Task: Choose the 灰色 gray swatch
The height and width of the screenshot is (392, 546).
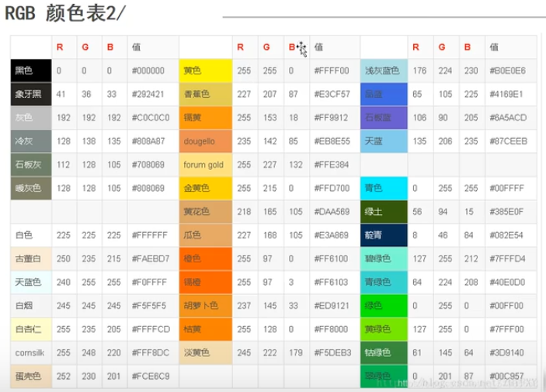Action: [31, 118]
